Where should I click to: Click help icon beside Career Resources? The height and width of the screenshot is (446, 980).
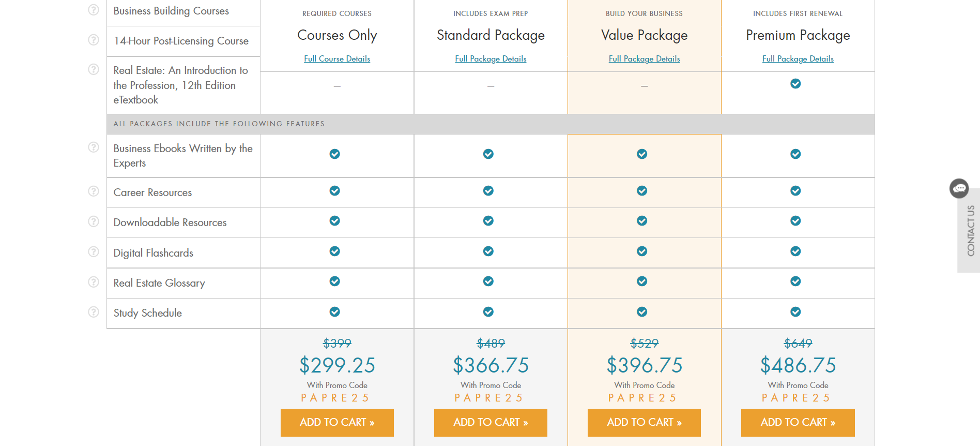(94, 191)
